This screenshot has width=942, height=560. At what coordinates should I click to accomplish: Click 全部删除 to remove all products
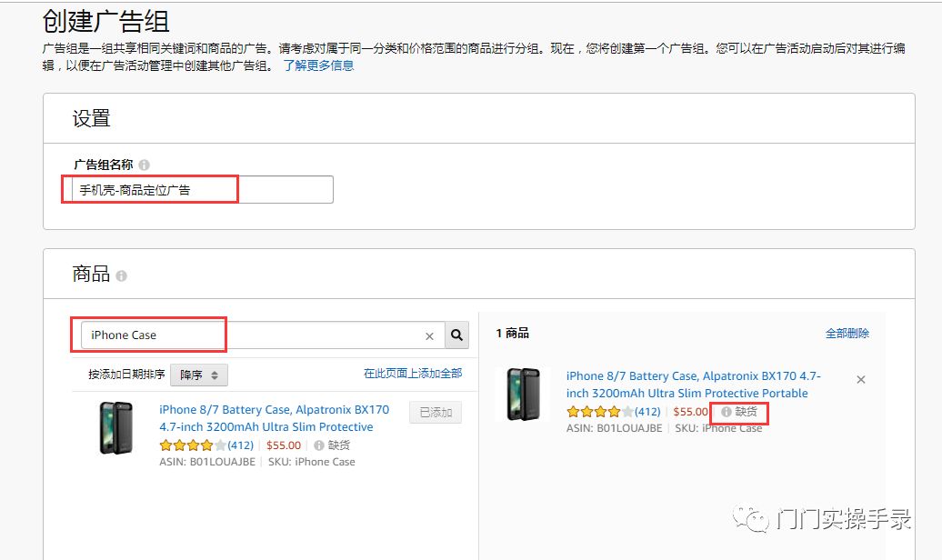[x=847, y=334]
